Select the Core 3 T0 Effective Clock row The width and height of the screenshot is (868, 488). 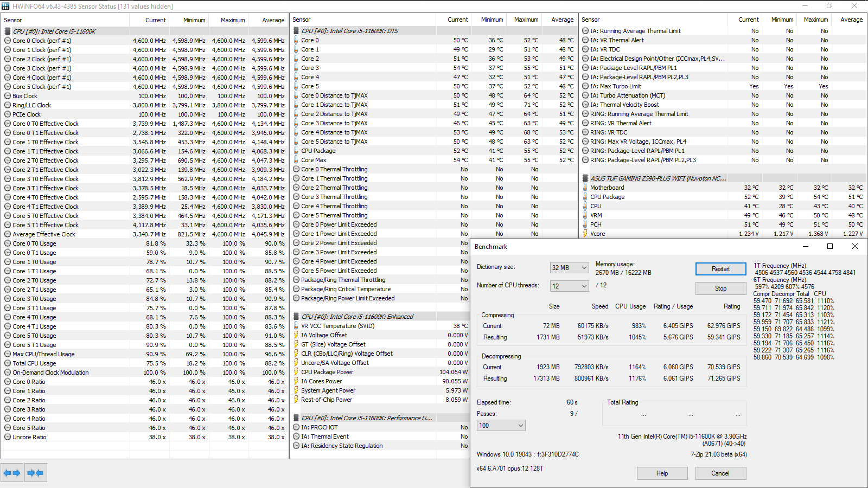click(145, 179)
